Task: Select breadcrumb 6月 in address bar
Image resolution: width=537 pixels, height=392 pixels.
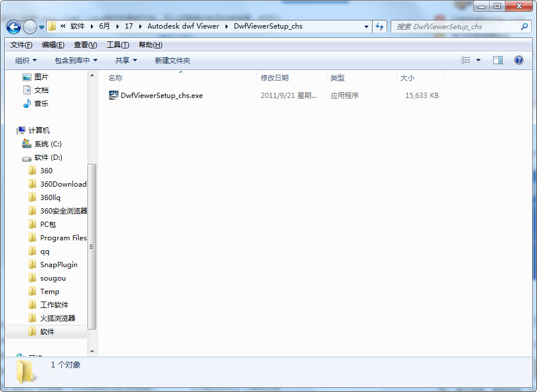Action: click(x=104, y=26)
